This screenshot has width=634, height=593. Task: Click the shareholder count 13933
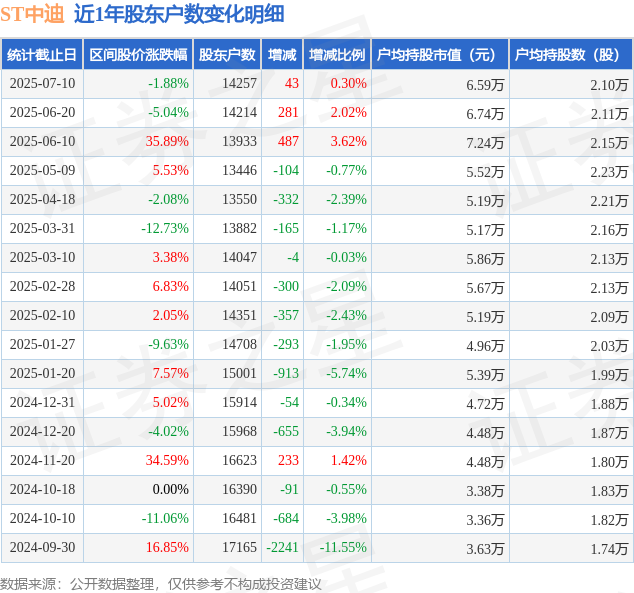[239, 141]
